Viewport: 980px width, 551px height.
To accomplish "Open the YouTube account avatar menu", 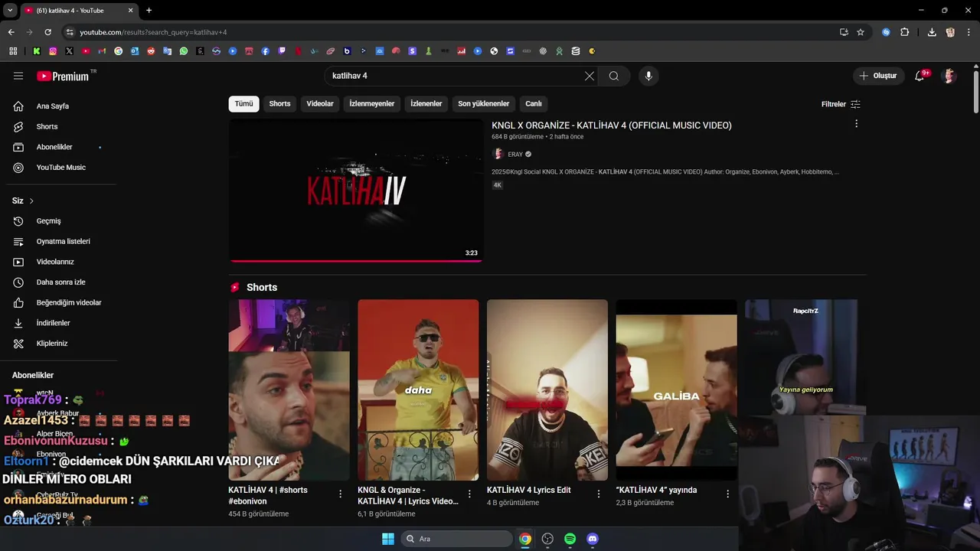I will click(x=949, y=76).
